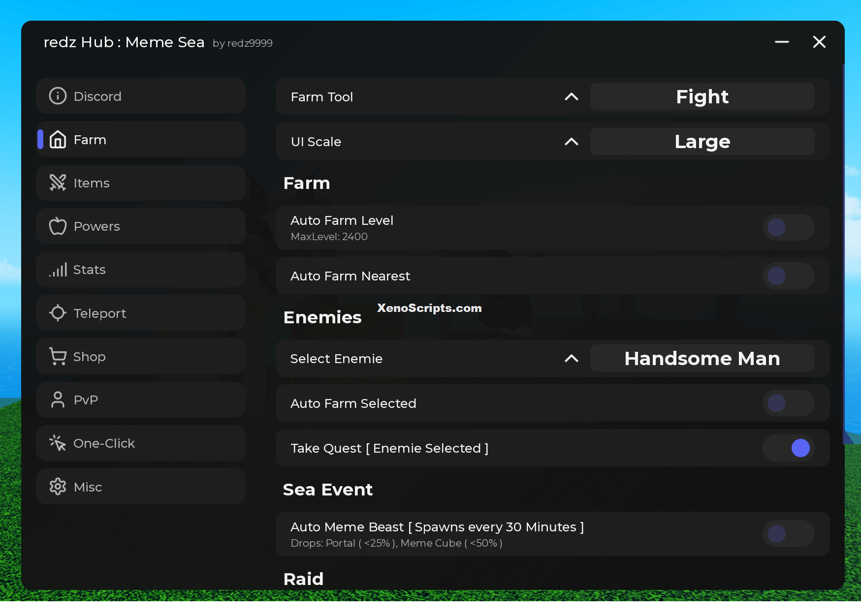Expand the Select Enemie chevron
Image resolution: width=861 pixels, height=616 pixels.
pyautogui.click(x=571, y=358)
